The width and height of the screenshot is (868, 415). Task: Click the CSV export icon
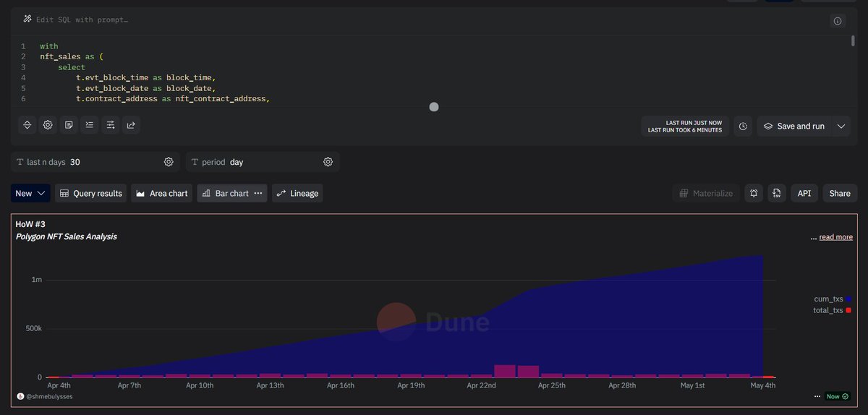[776, 193]
